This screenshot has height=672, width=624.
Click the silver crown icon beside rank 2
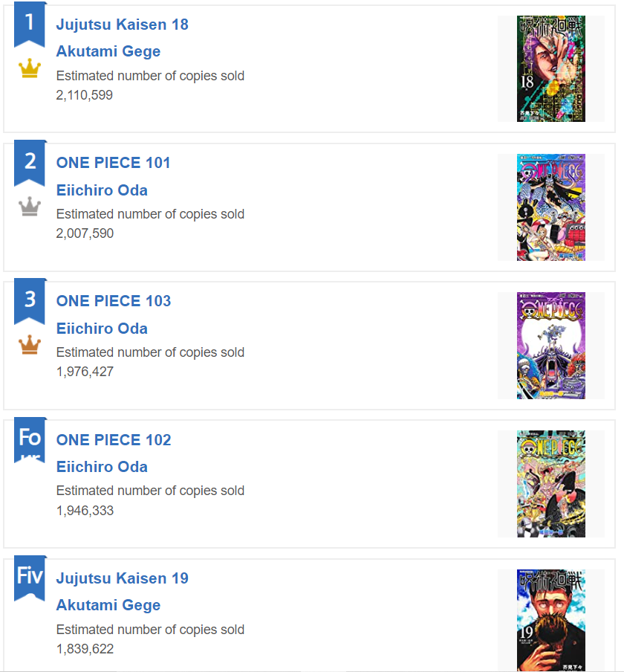(x=29, y=208)
